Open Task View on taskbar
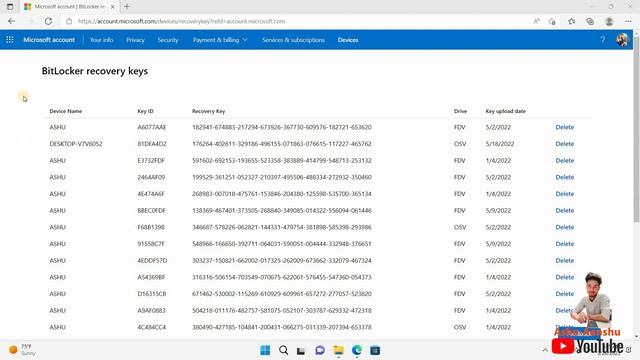This screenshot has height=360, width=640. (301, 350)
